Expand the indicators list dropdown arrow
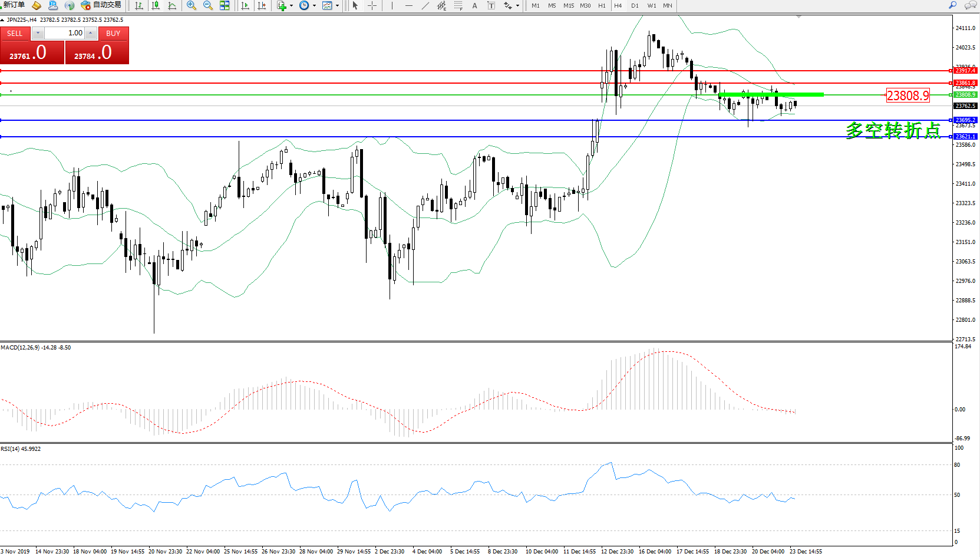Image resolution: width=980 pixels, height=557 pixels. [x=291, y=6]
